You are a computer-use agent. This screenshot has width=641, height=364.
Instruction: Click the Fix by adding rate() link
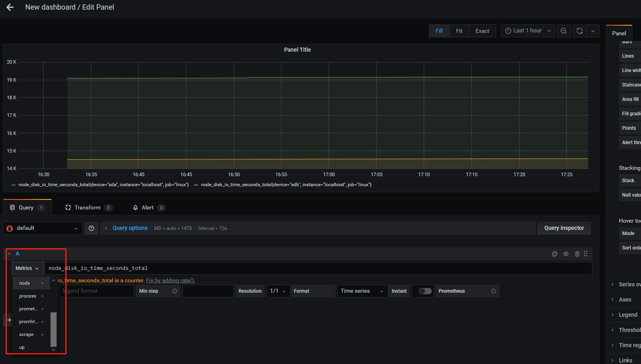(x=170, y=281)
